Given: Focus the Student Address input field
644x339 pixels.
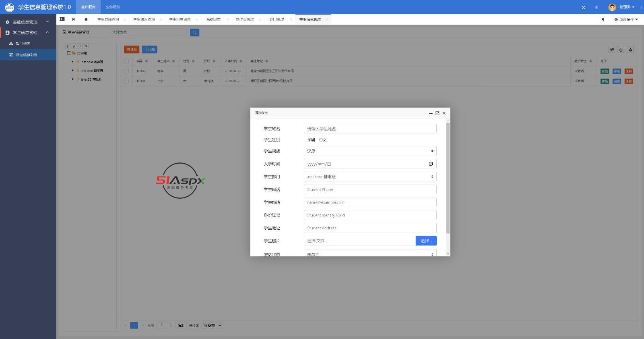Looking at the screenshot, I should point(370,228).
